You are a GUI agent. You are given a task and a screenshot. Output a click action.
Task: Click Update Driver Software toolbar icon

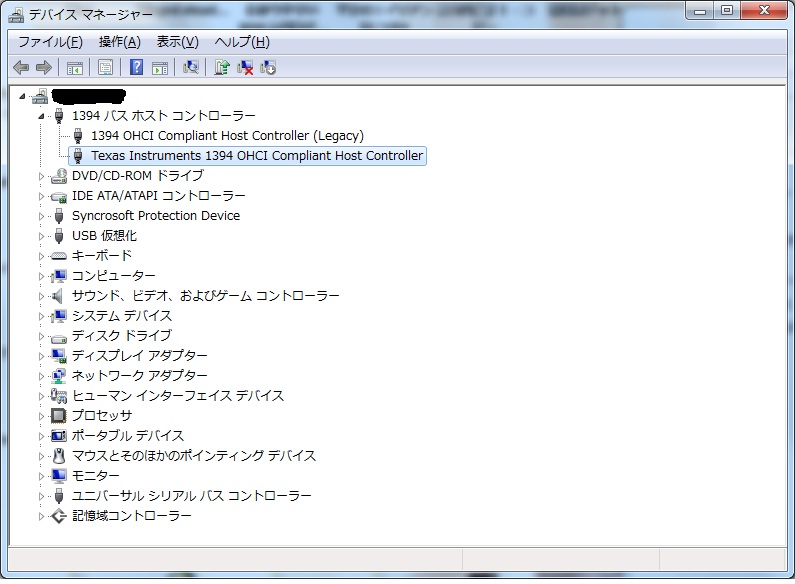[222, 67]
